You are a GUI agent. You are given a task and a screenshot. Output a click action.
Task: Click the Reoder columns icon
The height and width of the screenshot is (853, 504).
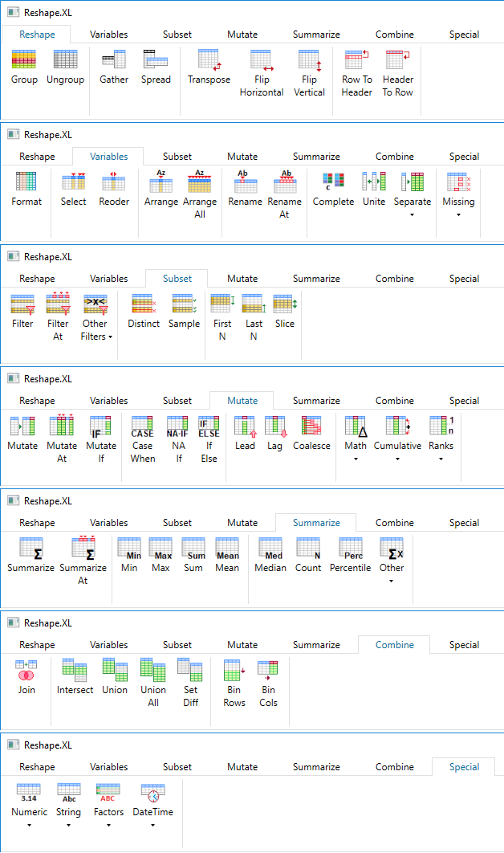pyautogui.click(x=114, y=182)
